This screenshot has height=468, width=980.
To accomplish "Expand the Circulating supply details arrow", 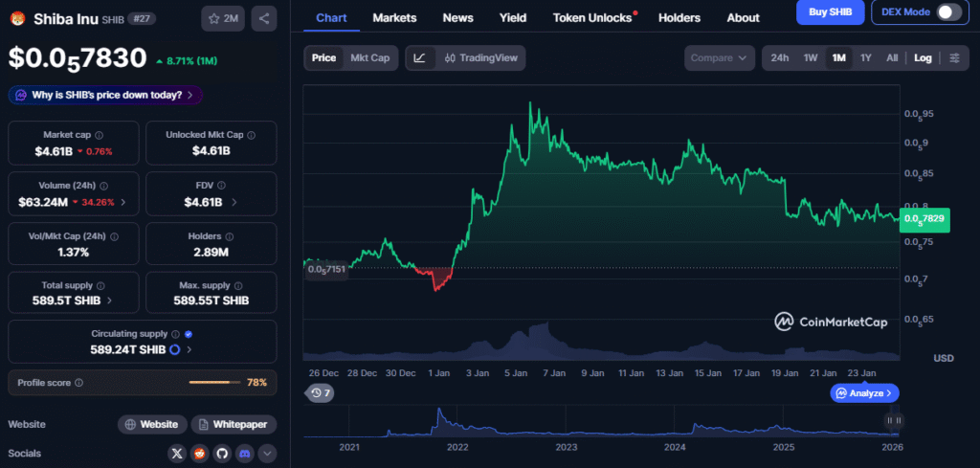I will click(188, 350).
